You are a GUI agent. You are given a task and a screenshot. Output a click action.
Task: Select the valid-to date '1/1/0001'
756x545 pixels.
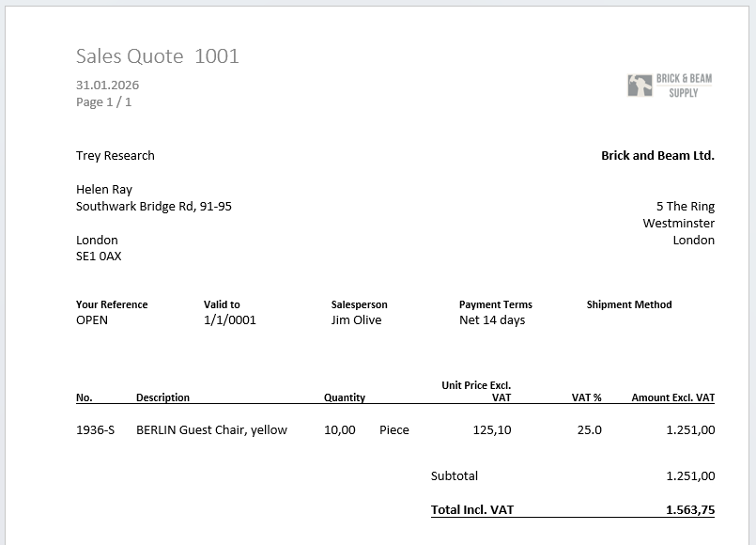pos(229,320)
